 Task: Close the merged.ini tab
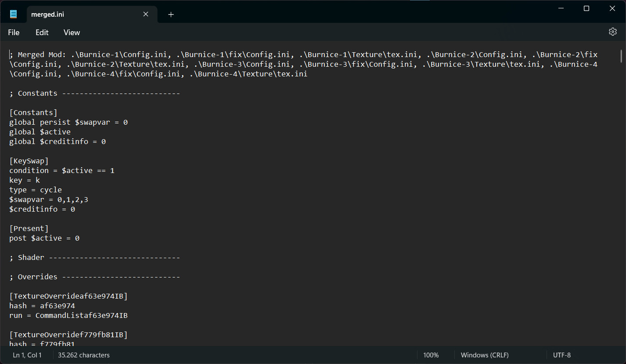click(x=145, y=14)
